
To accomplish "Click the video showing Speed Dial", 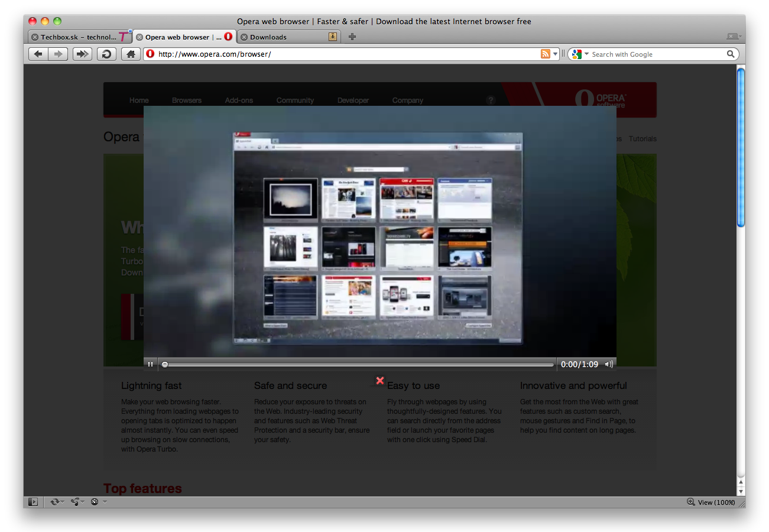I will click(379, 232).
